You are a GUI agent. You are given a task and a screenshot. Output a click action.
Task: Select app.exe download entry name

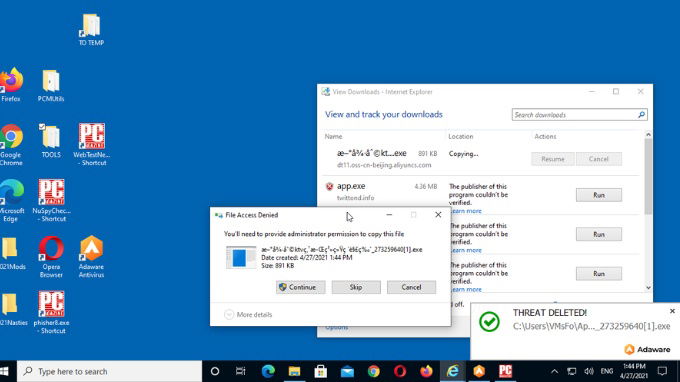[x=351, y=186]
